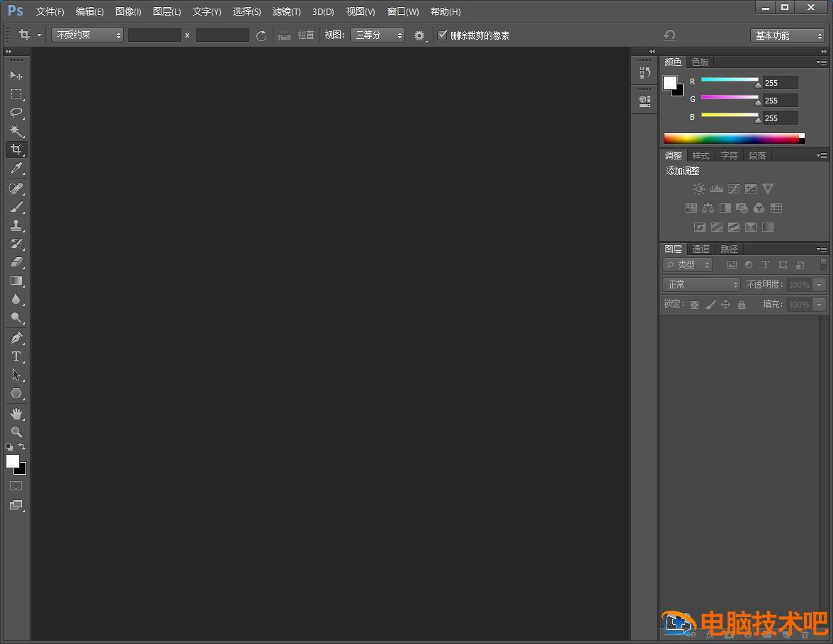Open the 滤镜(T) menu
The height and width of the screenshot is (644, 833).
coord(286,11)
